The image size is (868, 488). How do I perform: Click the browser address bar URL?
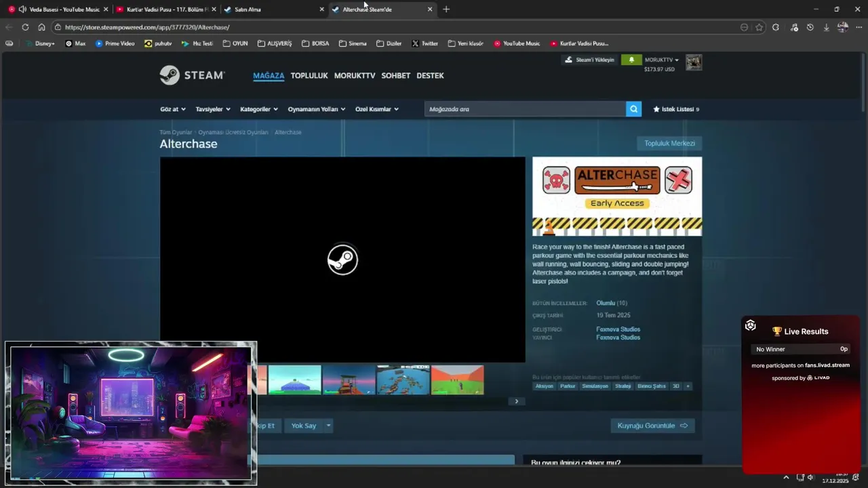coord(147,27)
